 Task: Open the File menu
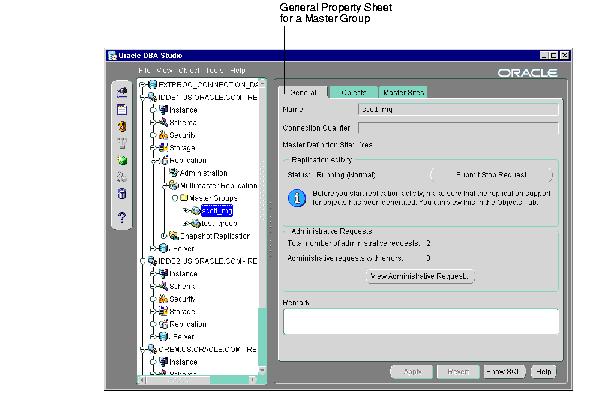pos(144,71)
